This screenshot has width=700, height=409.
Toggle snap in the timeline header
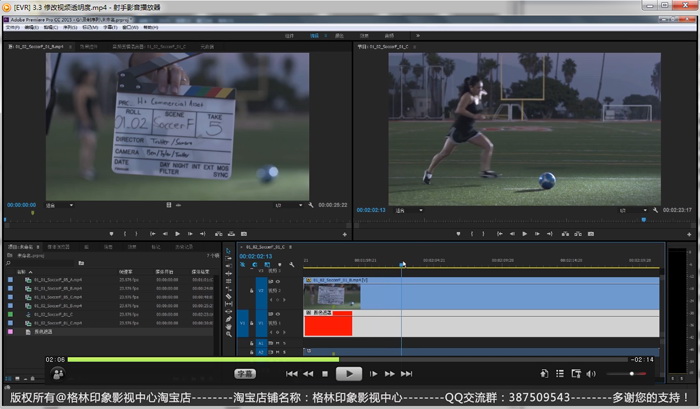pos(254,265)
